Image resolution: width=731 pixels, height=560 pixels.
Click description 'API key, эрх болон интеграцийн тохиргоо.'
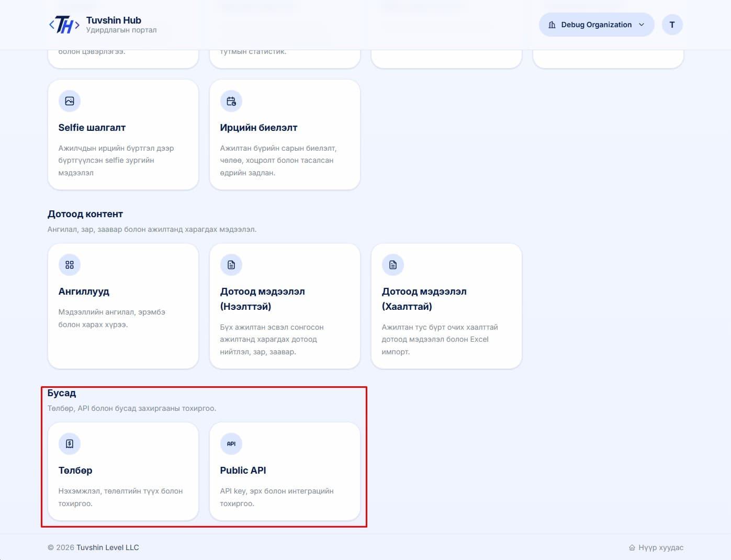coord(277,497)
